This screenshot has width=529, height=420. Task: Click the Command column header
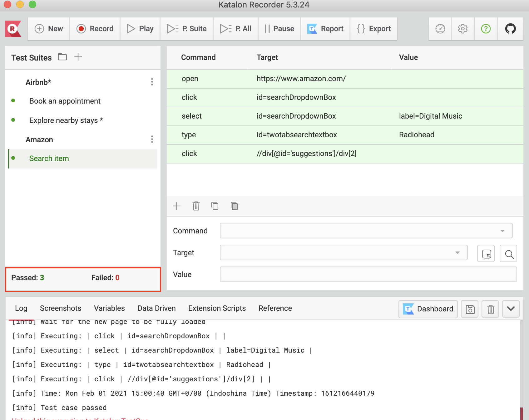198,57
